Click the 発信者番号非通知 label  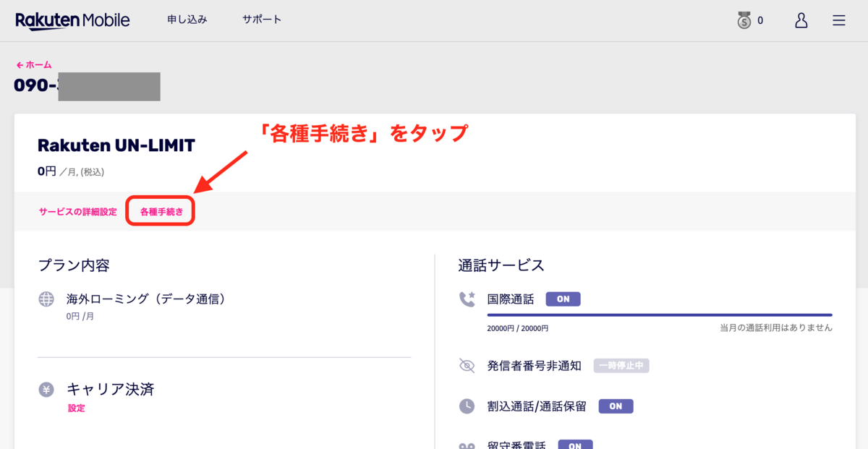[x=535, y=365]
